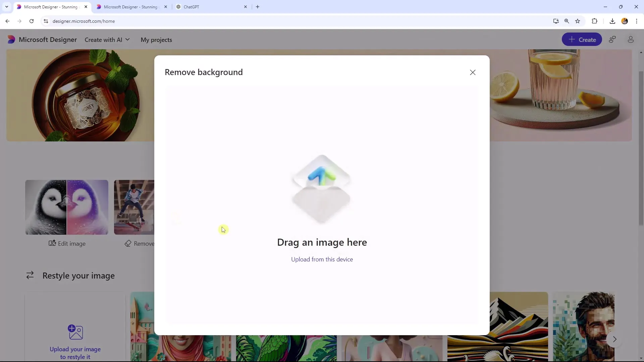The image size is (644, 362).
Task: Open the browser downloads icon
Action: [612, 21]
